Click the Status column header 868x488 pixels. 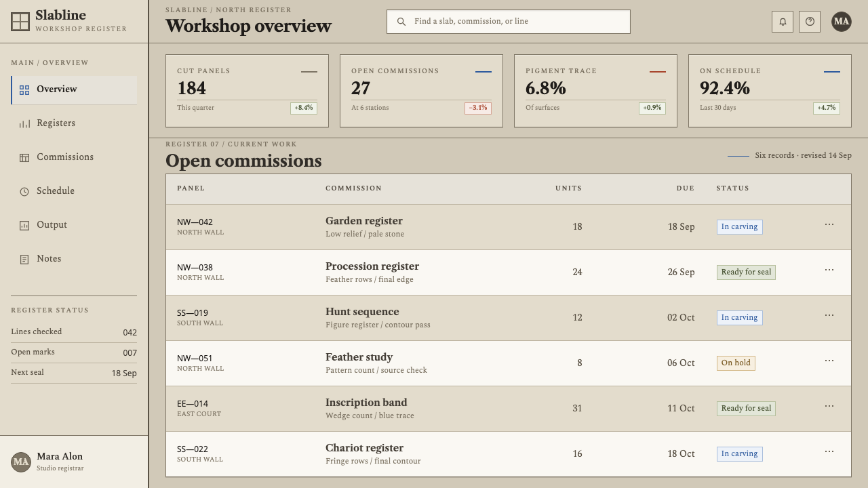click(x=733, y=188)
